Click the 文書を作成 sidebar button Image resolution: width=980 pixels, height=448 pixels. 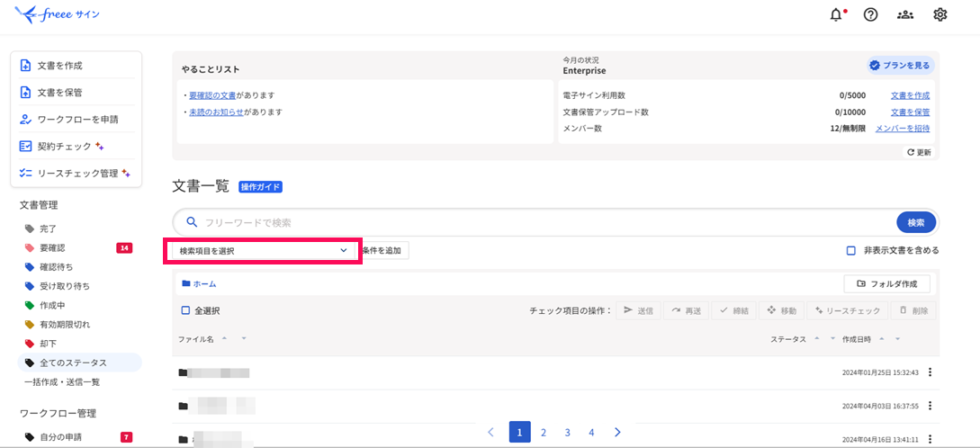(76, 65)
